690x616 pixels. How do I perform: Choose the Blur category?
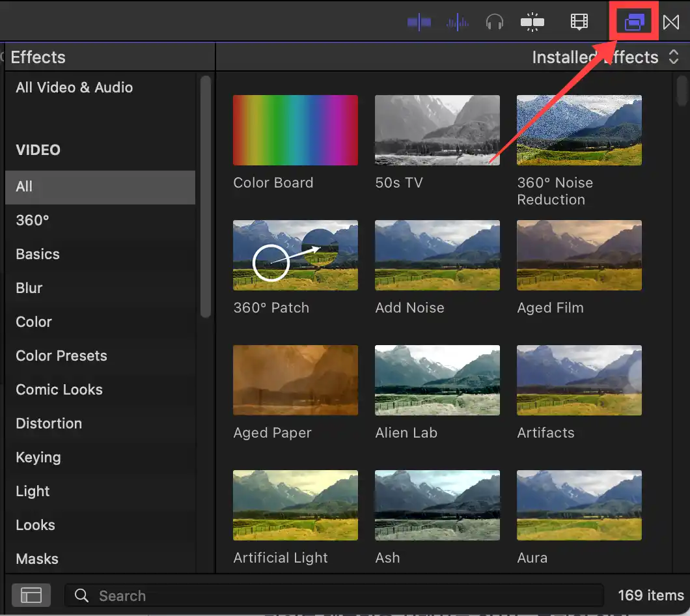(x=100, y=288)
